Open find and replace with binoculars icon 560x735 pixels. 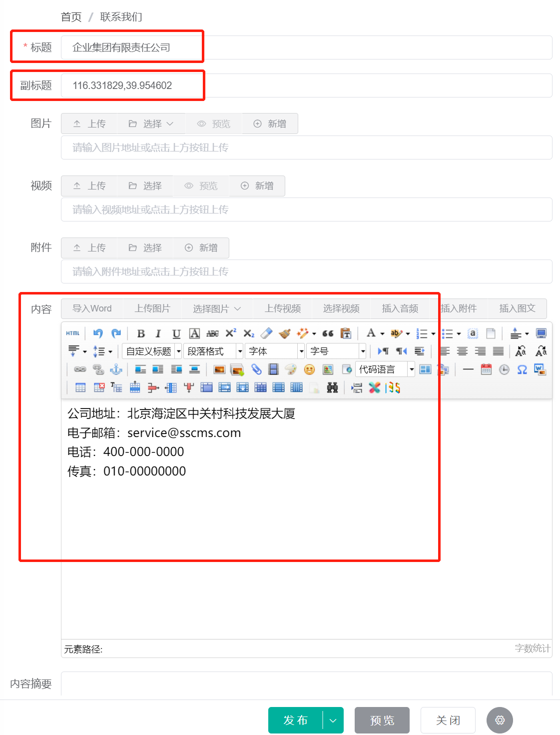pyautogui.click(x=332, y=387)
